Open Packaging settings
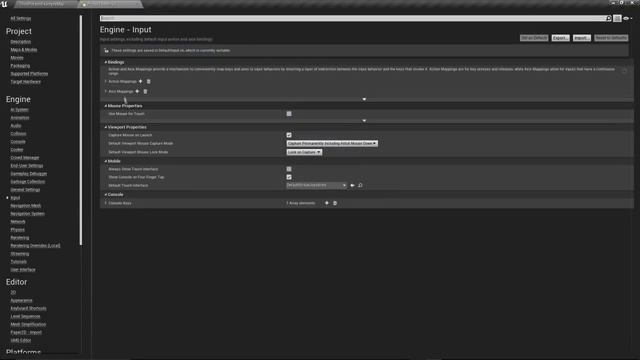The width and height of the screenshot is (640, 360). pos(20,66)
